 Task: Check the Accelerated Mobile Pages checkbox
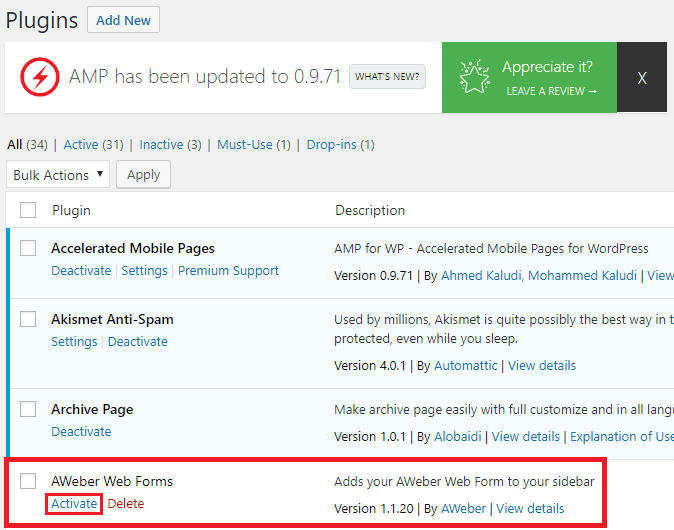tap(28, 248)
